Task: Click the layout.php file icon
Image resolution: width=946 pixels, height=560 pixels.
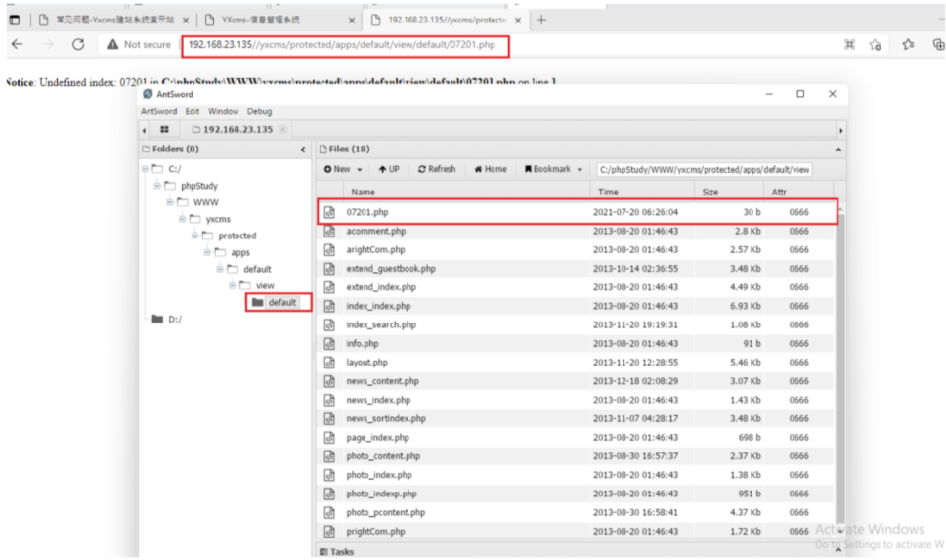Action: coord(329,362)
